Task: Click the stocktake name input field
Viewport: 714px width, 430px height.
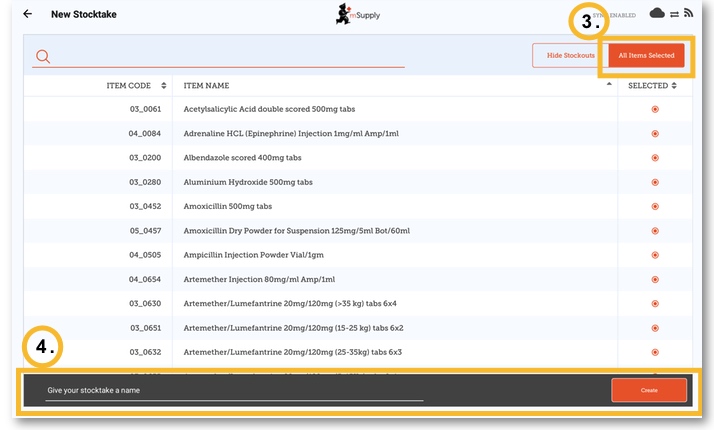Action: tap(234, 390)
